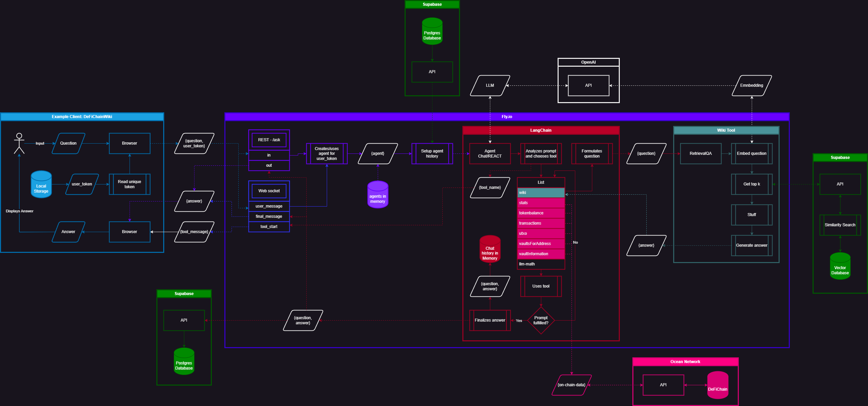Viewport: 868px width, 406px height.
Task: Click the Finalizes answer process box
Action: [x=490, y=320]
